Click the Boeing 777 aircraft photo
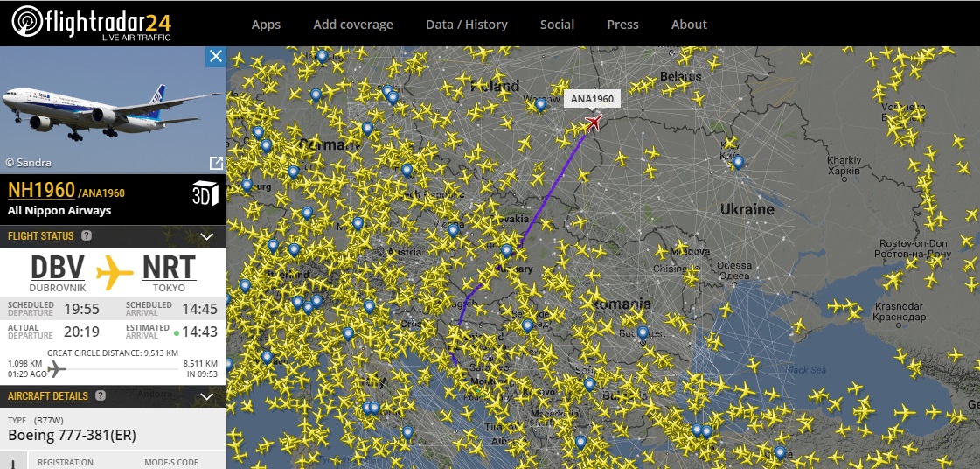 (x=113, y=109)
